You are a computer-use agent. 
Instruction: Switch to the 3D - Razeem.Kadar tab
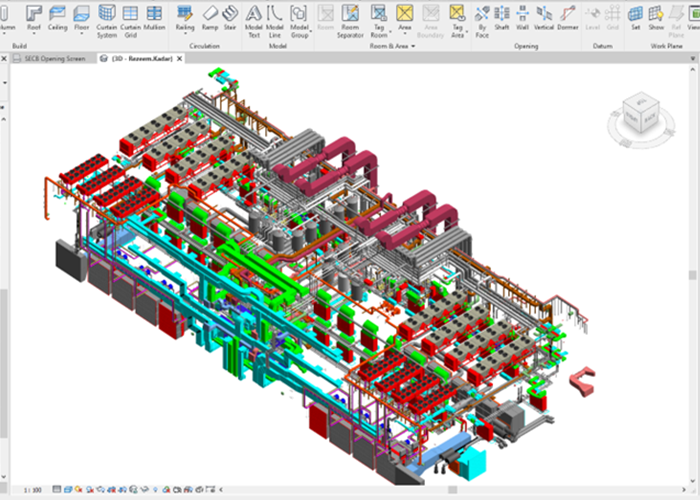click(142, 58)
